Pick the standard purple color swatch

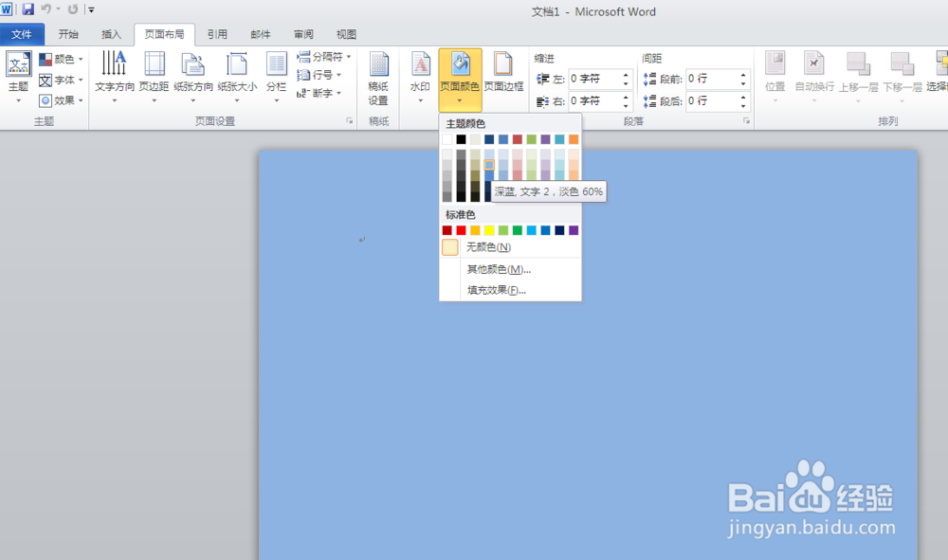coord(574,230)
